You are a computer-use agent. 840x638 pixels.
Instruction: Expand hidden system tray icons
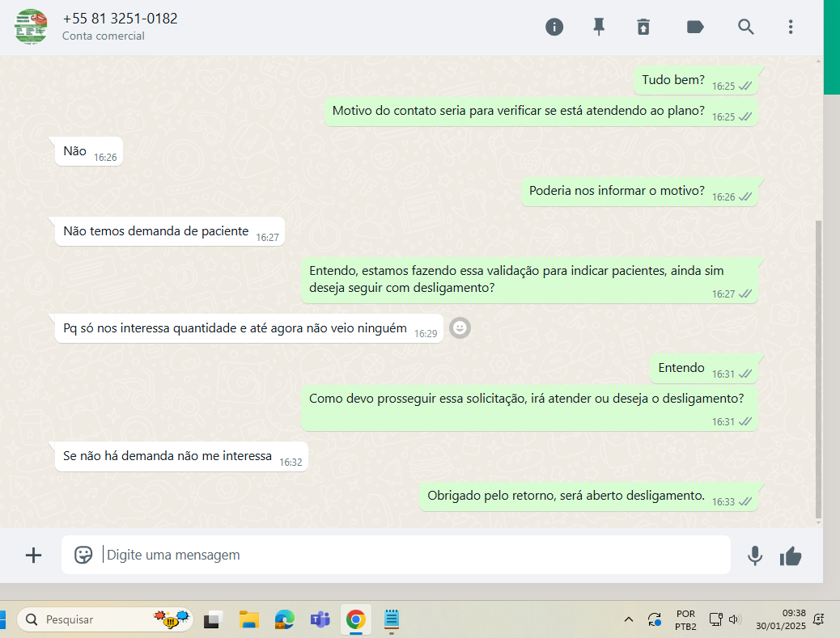pos(629,619)
